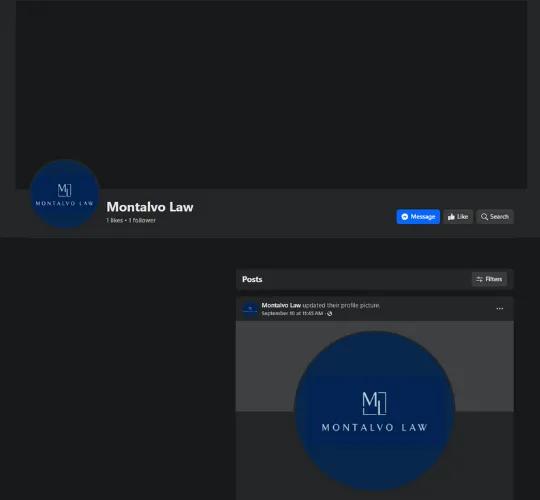540x500 pixels.
Task: Open the posted Montalvo Law logo image
Action: 375,410
